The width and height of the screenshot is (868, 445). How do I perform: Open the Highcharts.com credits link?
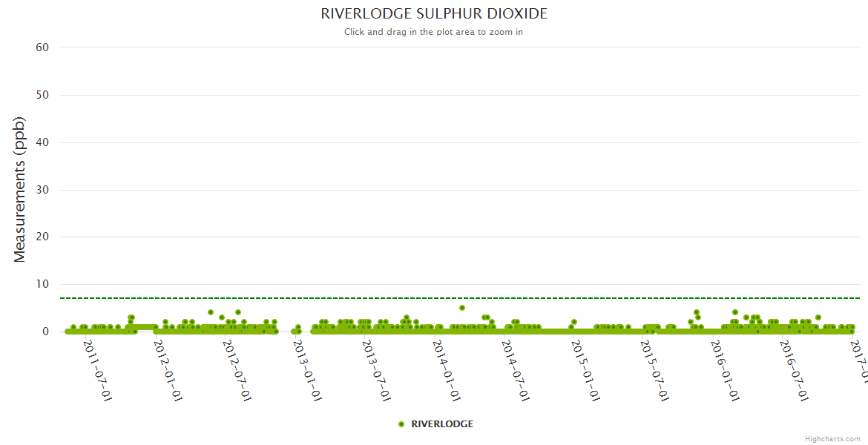point(832,439)
